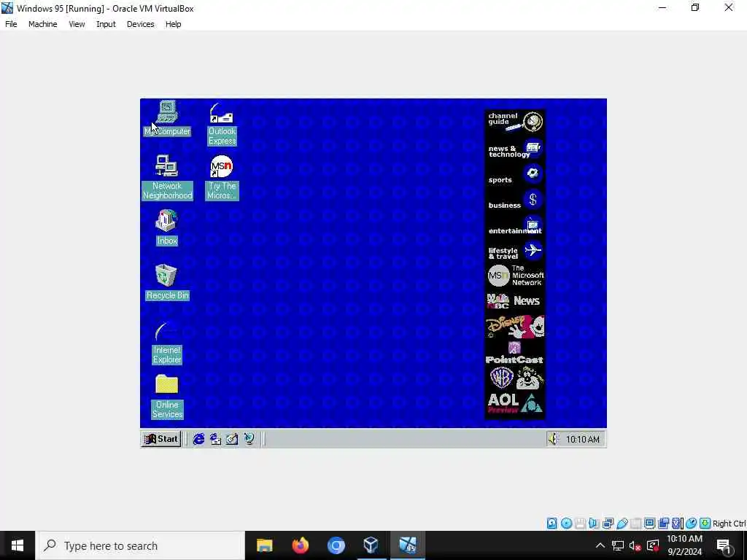The height and width of the screenshot is (560, 747).
Task: Click the volume speaker icon in Windows 95 tray
Action: point(553,438)
